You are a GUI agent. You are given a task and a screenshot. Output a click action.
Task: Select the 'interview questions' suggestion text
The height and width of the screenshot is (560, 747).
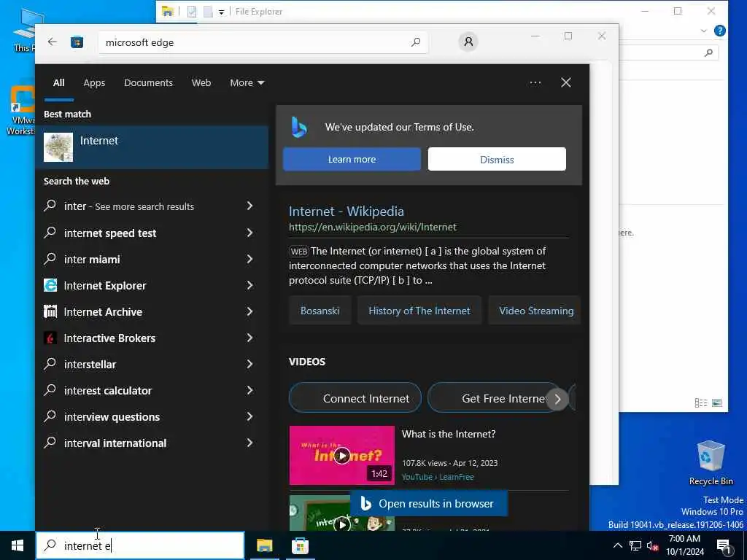(112, 416)
